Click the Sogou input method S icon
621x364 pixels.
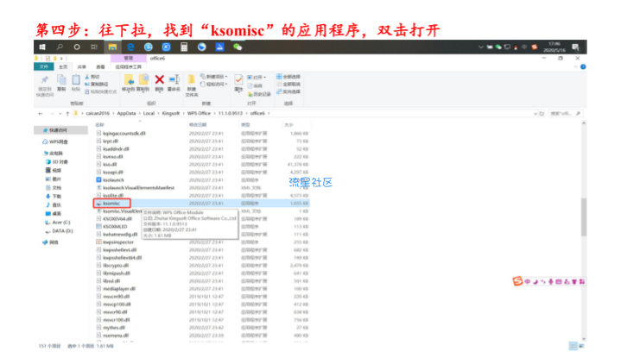click(x=517, y=281)
